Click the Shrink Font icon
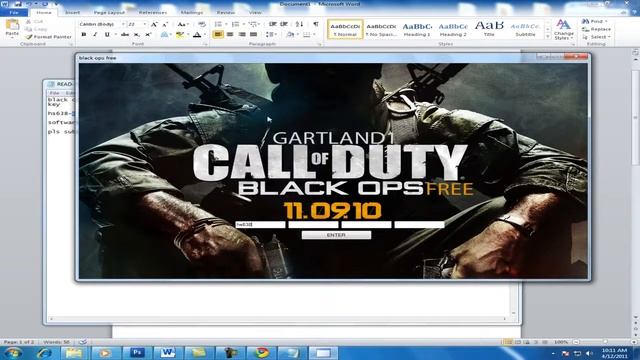 coord(165,25)
